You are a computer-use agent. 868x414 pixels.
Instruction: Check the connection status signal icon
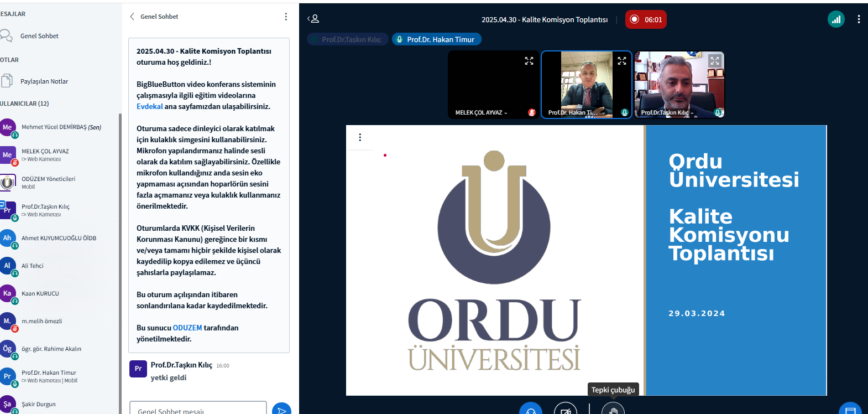pos(836,19)
